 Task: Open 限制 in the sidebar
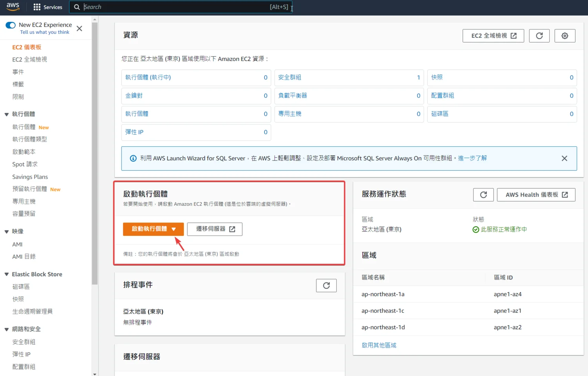[x=18, y=97]
